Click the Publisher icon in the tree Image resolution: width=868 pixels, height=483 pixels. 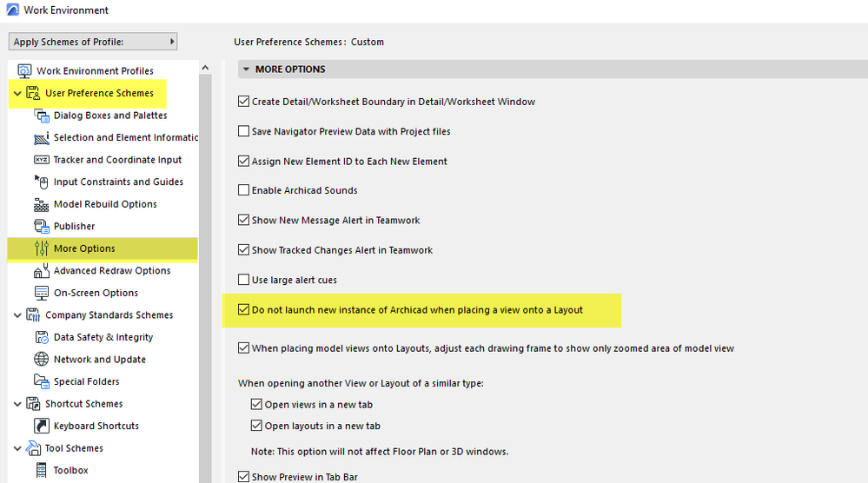click(41, 226)
